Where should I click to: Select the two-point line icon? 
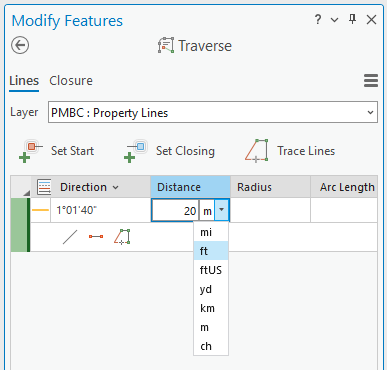click(96, 237)
